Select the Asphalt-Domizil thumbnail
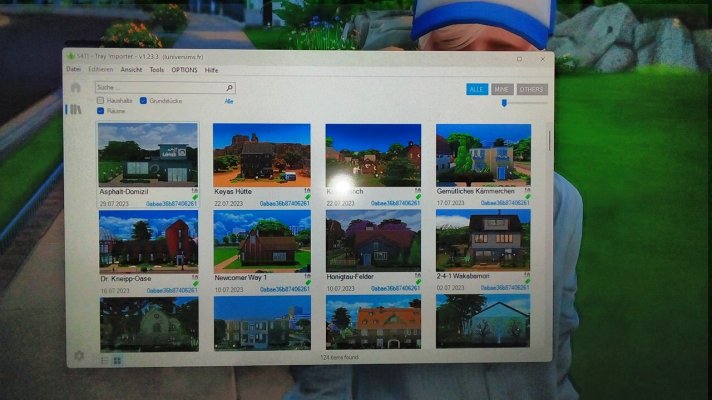 click(148, 154)
